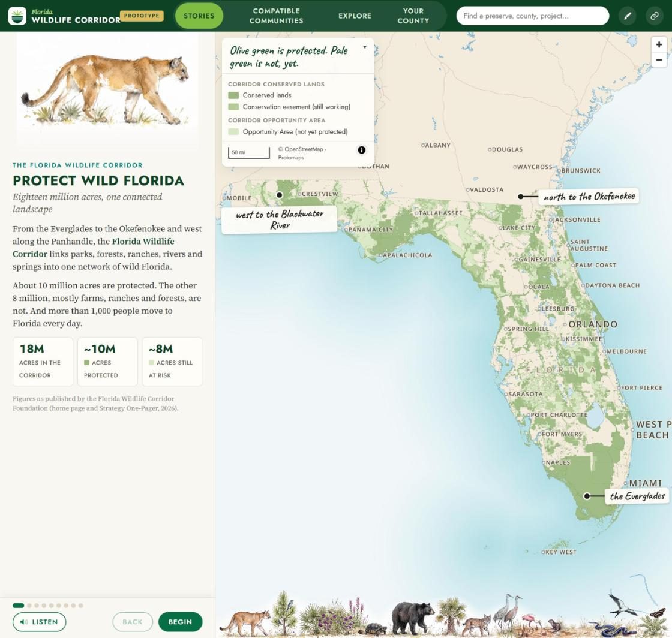Click the Naples city label on map
Image resolution: width=672 pixels, height=638 pixels.
(557, 462)
